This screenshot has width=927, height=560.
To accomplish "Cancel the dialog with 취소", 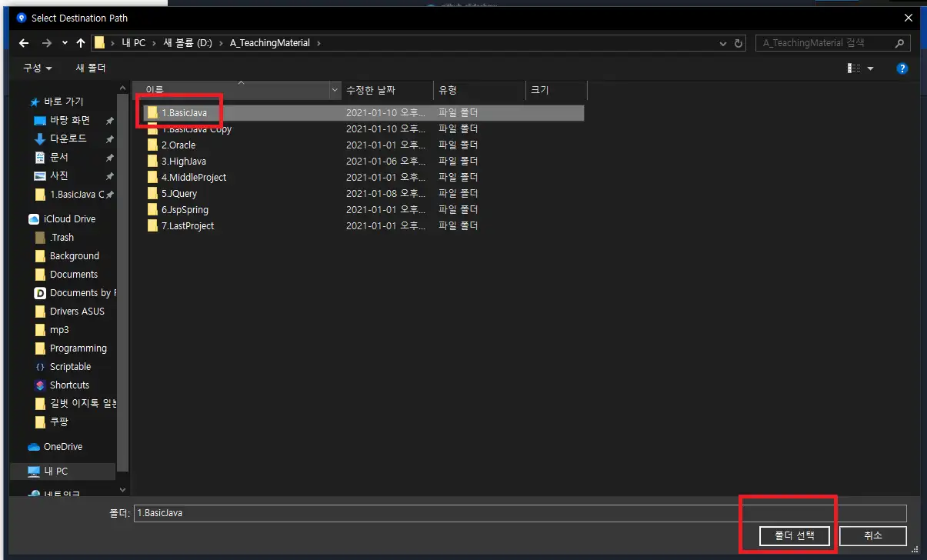I will (x=872, y=535).
